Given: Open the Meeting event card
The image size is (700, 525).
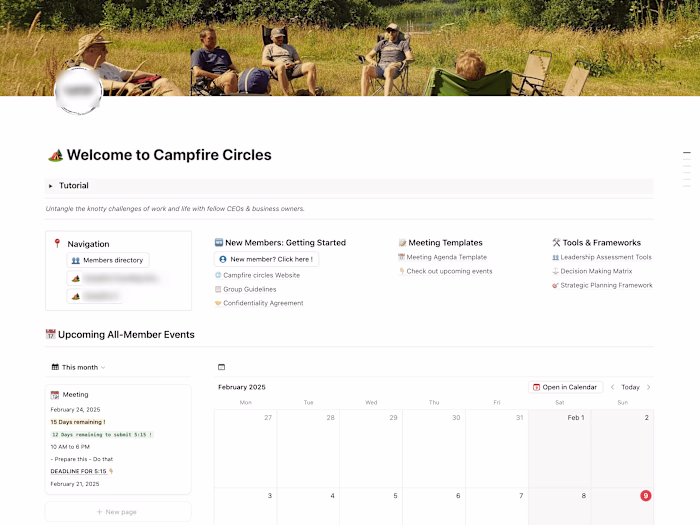Looking at the screenshot, I should click(118, 439).
